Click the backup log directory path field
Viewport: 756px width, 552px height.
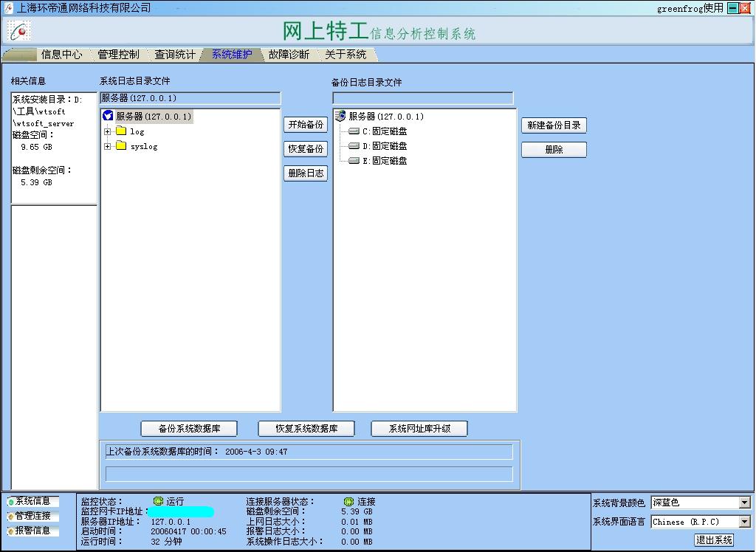423,98
